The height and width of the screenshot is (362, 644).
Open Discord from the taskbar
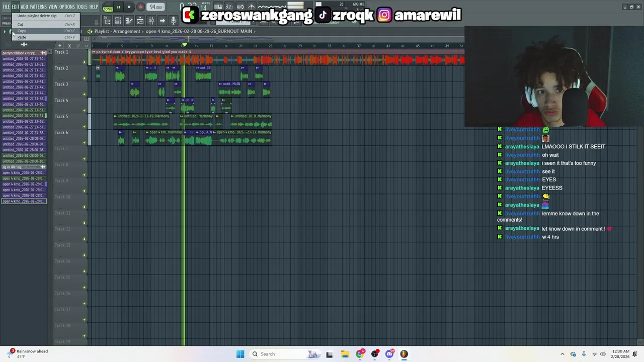pos(389,354)
